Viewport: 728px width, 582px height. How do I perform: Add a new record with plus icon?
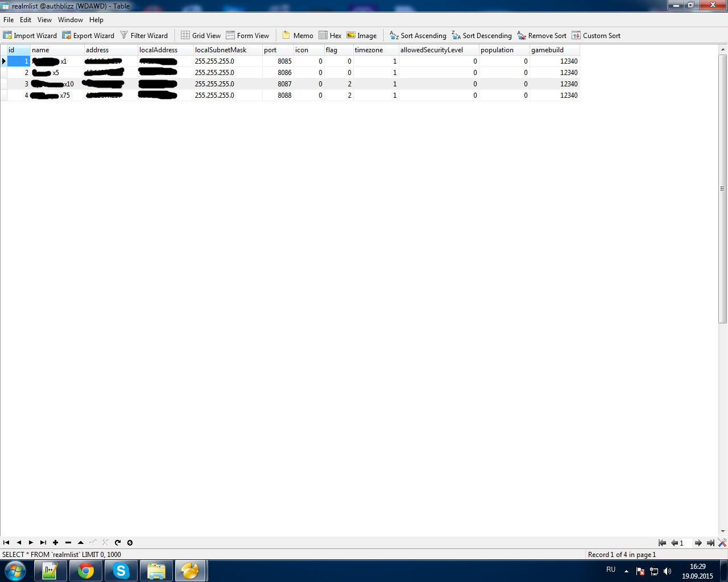click(x=56, y=543)
